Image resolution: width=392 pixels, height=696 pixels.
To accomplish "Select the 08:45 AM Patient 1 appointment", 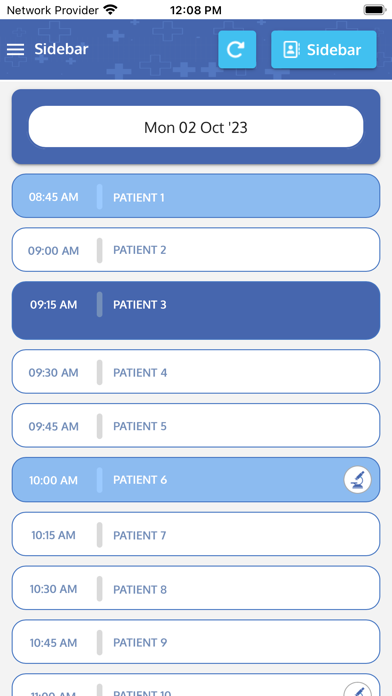I will (x=196, y=196).
